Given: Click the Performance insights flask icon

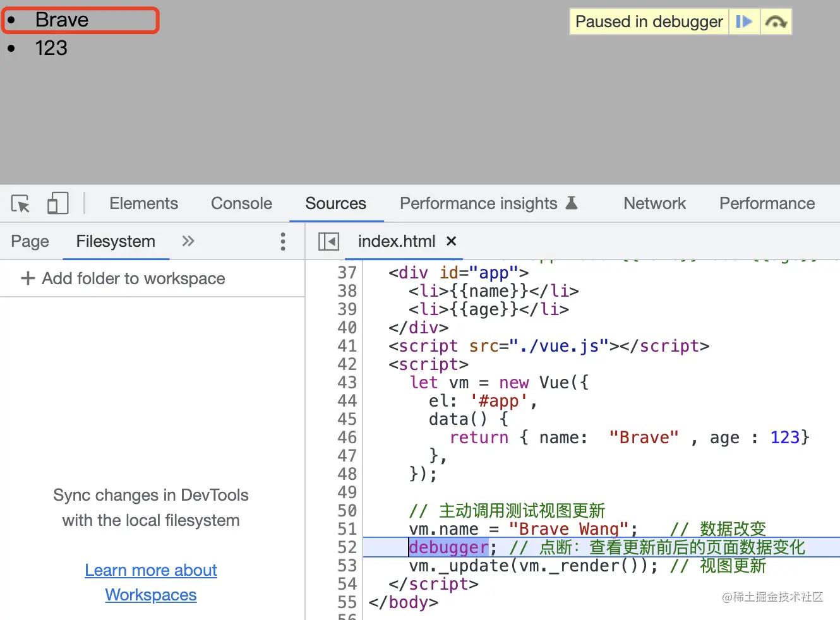Looking at the screenshot, I should tap(572, 203).
